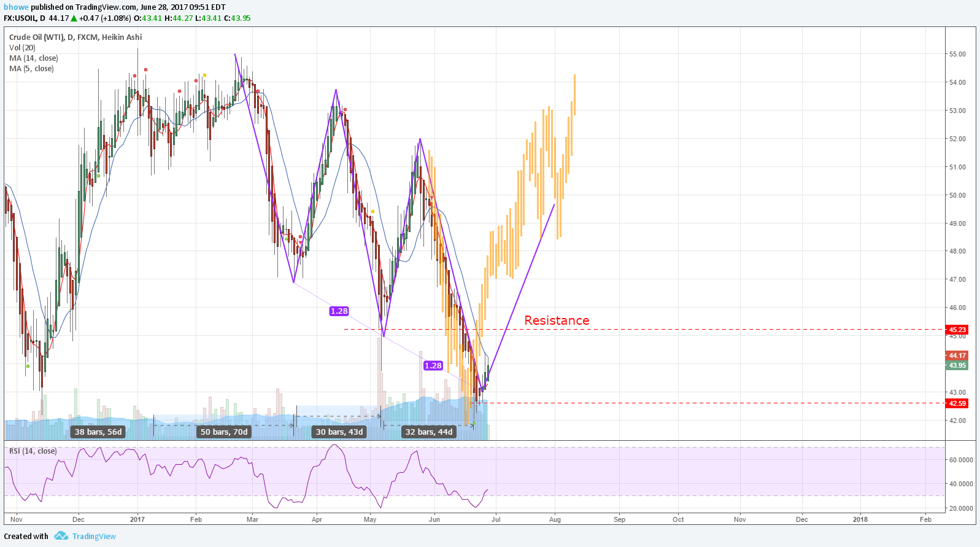
Task: Click the 2018 label on the time axis
Action: click(x=860, y=519)
